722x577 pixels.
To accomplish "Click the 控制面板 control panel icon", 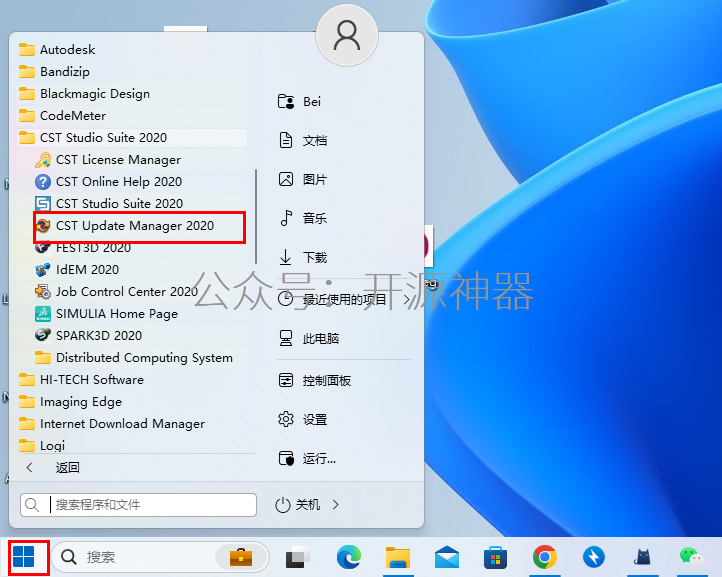I will pos(286,380).
